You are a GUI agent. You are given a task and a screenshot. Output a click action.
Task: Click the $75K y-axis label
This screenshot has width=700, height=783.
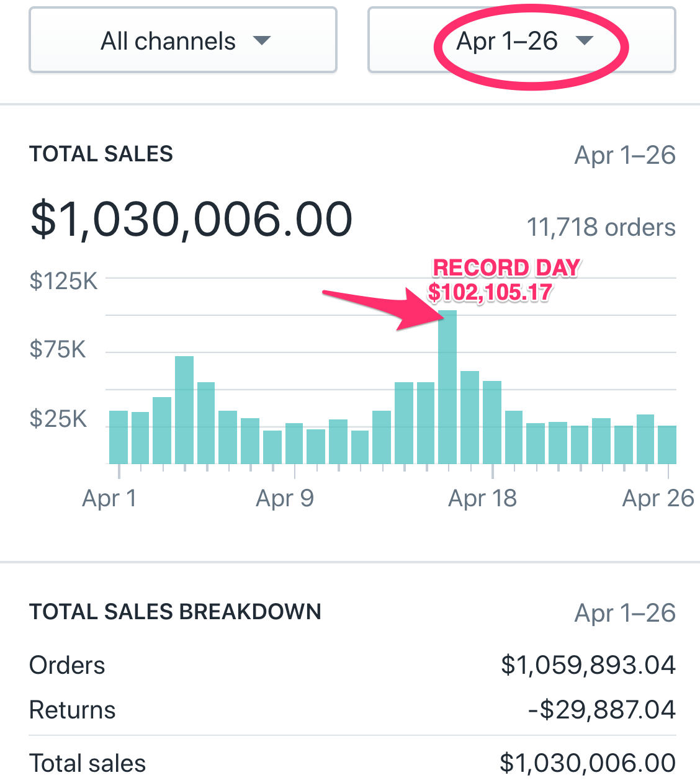point(58,350)
